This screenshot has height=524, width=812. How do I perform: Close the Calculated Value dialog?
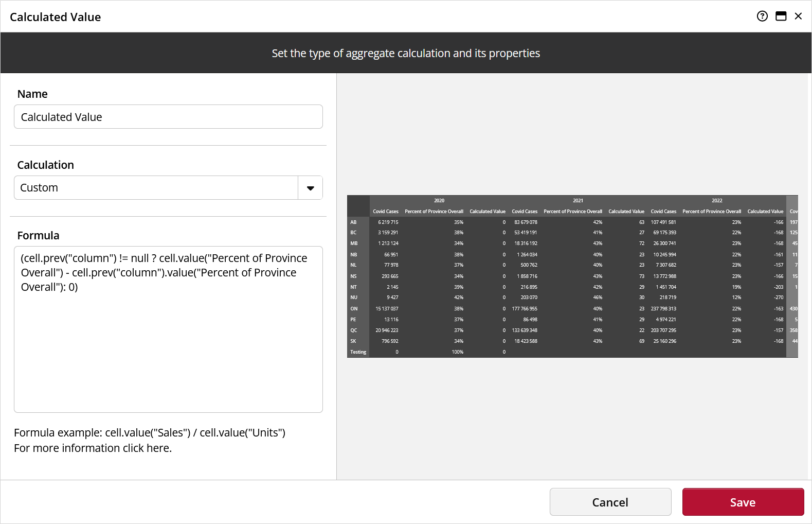[x=798, y=16]
